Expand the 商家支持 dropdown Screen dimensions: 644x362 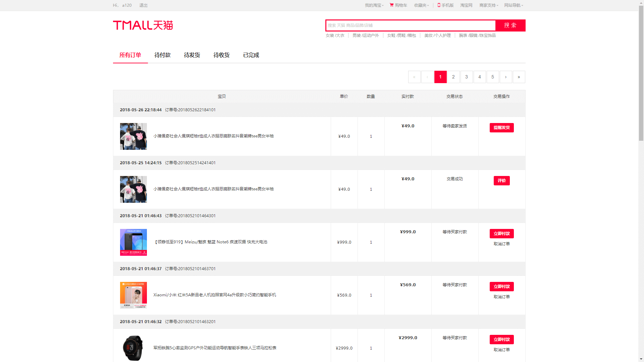point(489,5)
